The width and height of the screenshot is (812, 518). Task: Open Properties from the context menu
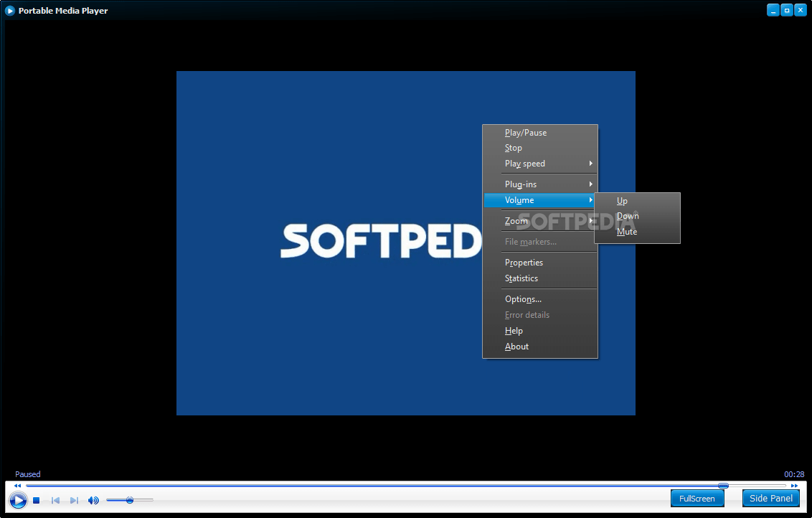pyautogui.click(x=540, y=263)
